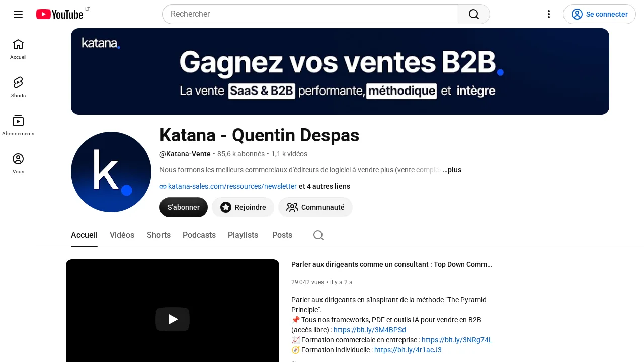Click the Katana channel avatar

tap(111, 172)
